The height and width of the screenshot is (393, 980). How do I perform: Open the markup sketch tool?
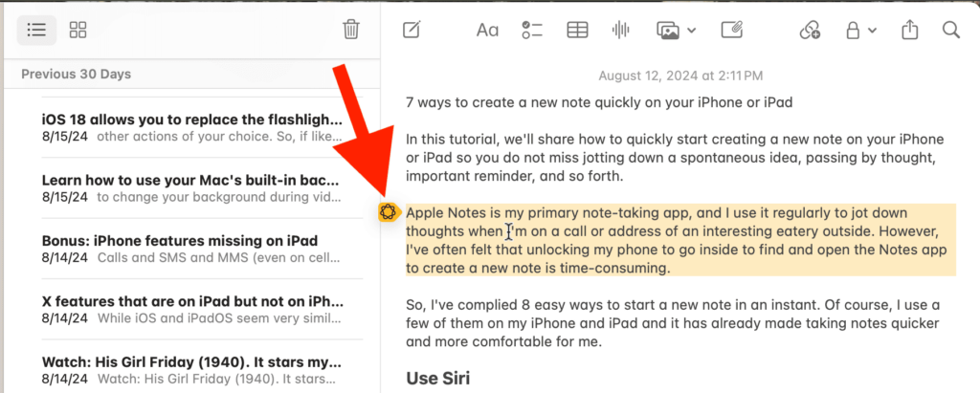click(732, 30)
